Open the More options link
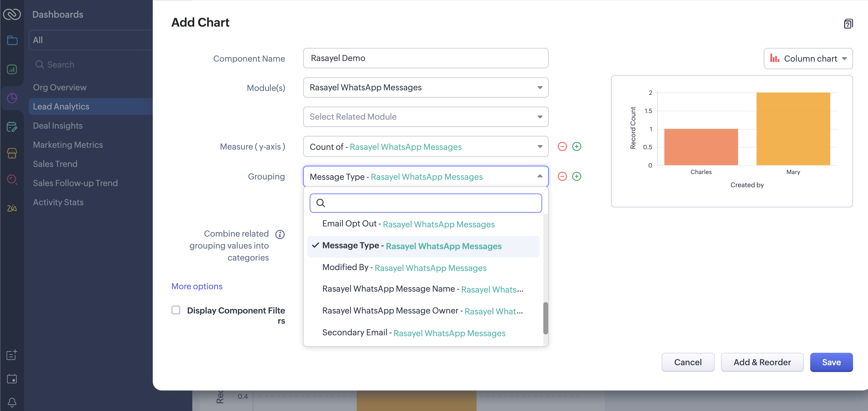 point(197,286)
